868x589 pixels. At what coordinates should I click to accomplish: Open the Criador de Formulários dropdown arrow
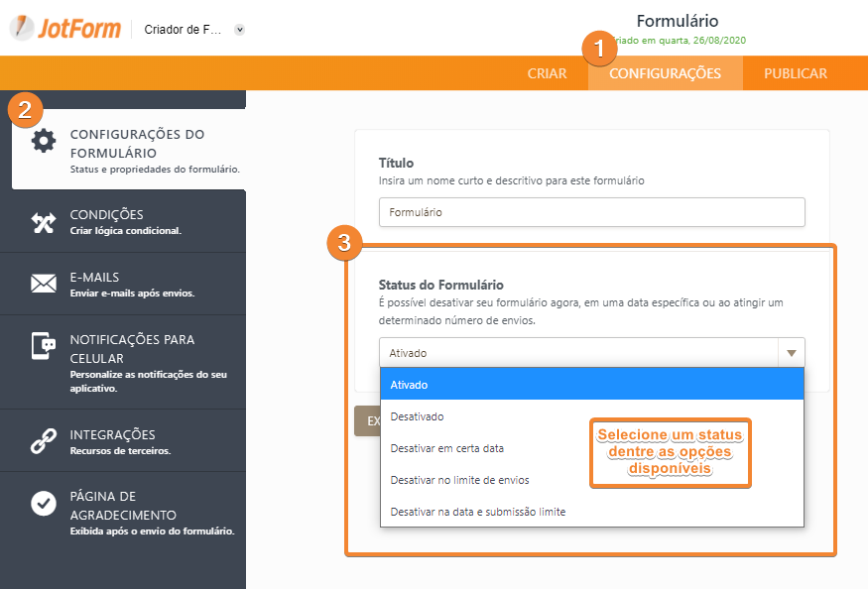[x=239, y=30]
